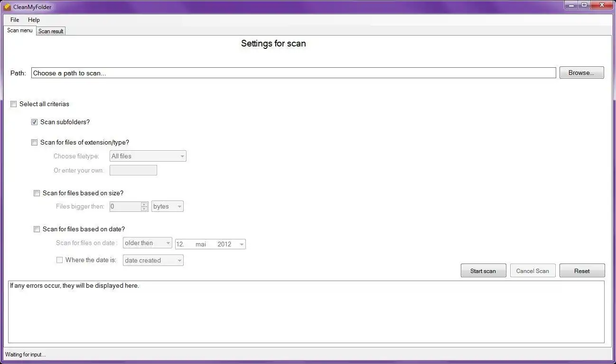Open the Help menu
Image resolution: width=616 pixels, height=364 pixels.
tap(34, 20)
